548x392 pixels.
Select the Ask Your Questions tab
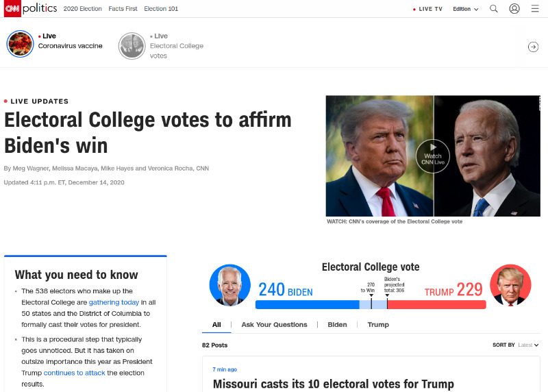(x=274, y=325)
